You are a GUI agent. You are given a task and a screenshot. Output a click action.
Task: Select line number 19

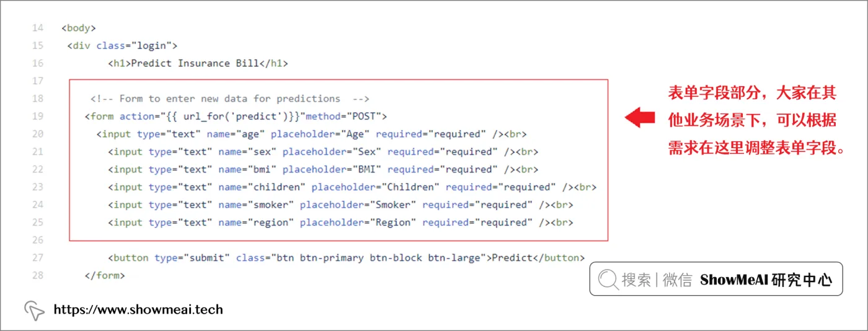coord(37,116)
